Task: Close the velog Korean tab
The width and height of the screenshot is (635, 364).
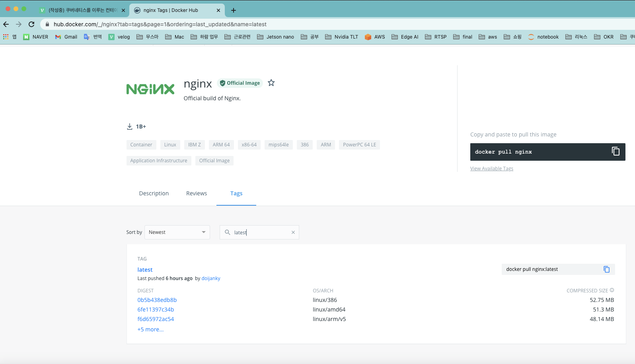Action: click(123, 10)
